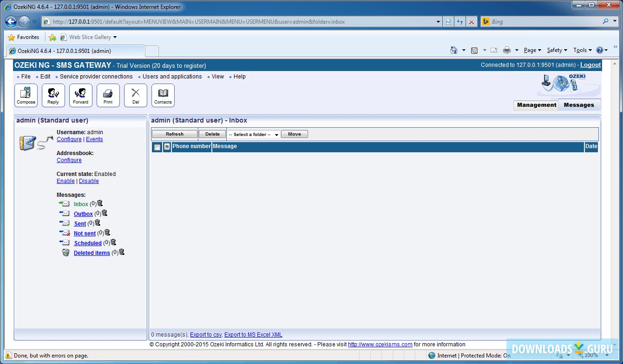Click the Sent envelope icon
623x364 pixels.
coord(64,223)
